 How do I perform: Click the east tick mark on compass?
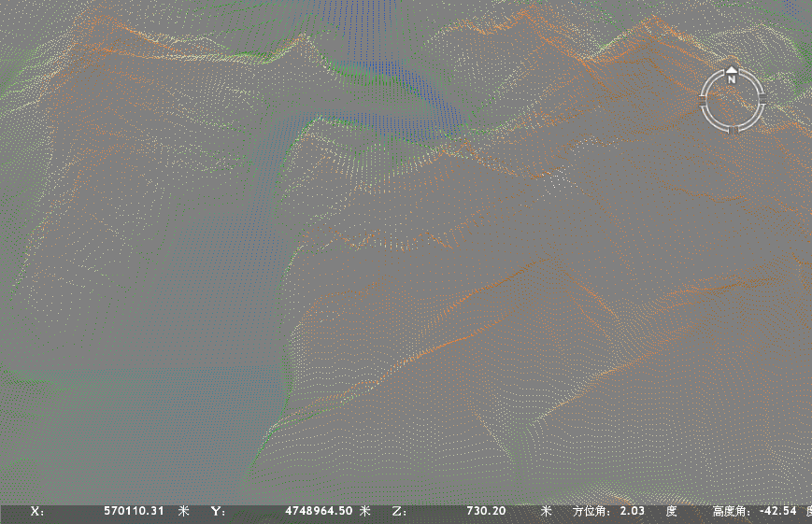point(762,97)
